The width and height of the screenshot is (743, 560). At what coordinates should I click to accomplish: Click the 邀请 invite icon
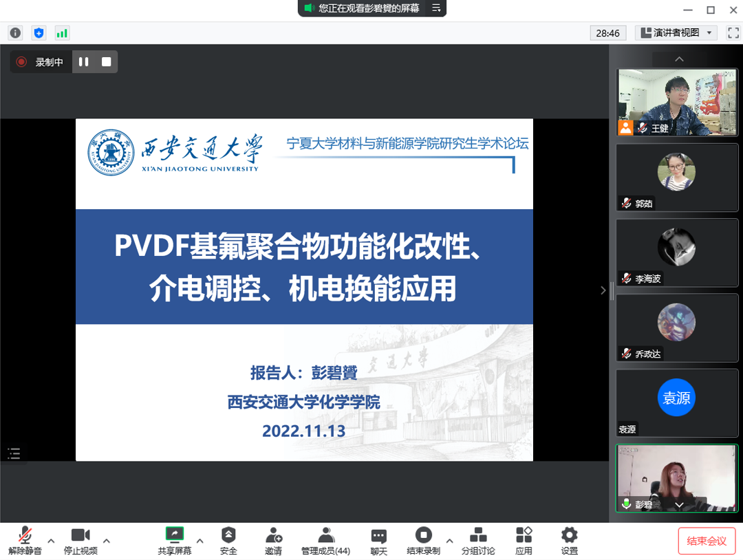click(273, 541)
